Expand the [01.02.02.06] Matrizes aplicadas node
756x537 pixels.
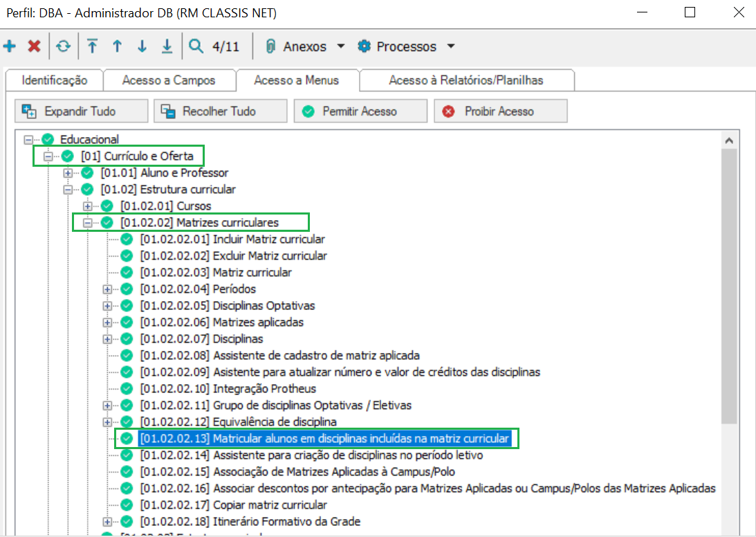click(x=107, y=322)
